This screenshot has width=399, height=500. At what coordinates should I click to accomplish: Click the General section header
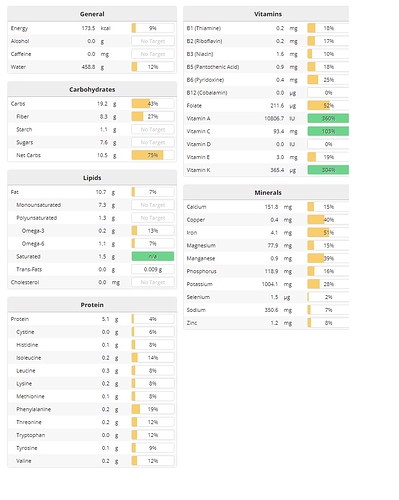pyautogui.click(x=92, y=14)
